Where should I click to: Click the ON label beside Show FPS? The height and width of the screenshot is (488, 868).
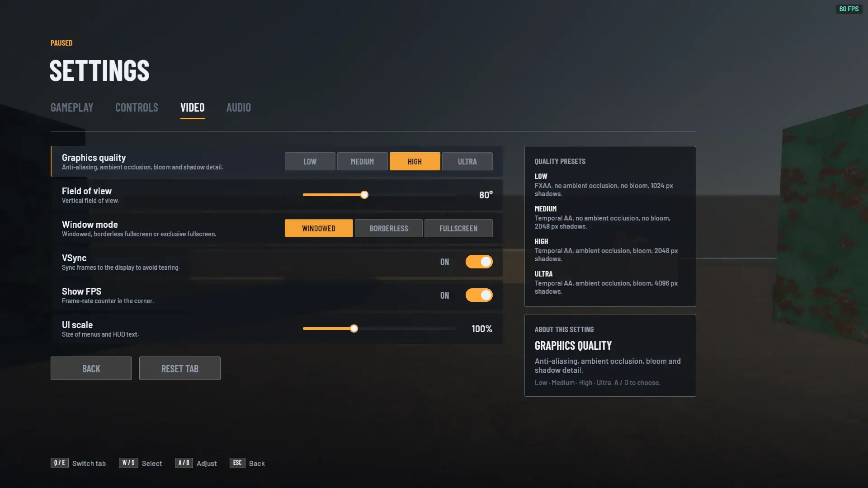445,295
